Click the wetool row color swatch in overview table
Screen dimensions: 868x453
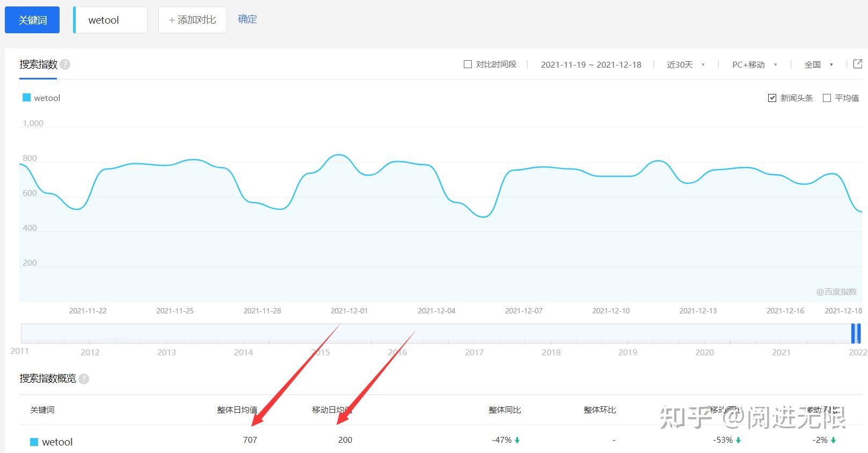tap(34, 442)
